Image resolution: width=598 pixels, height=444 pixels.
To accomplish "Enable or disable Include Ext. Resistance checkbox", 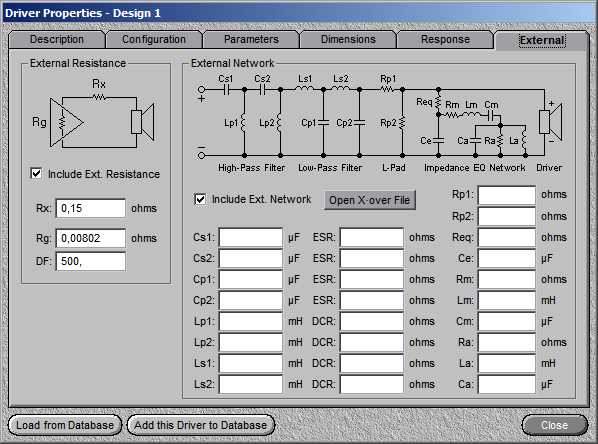I will tap(36, 174).
